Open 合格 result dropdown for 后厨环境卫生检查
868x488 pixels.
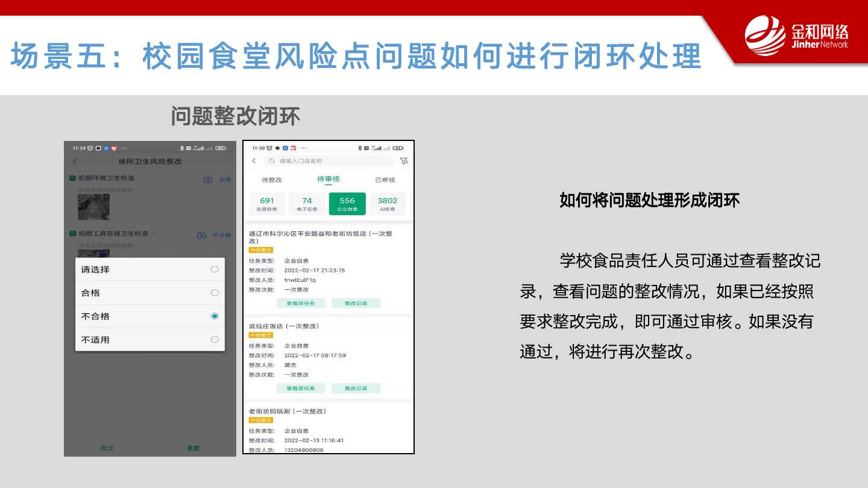click(225, 180)
